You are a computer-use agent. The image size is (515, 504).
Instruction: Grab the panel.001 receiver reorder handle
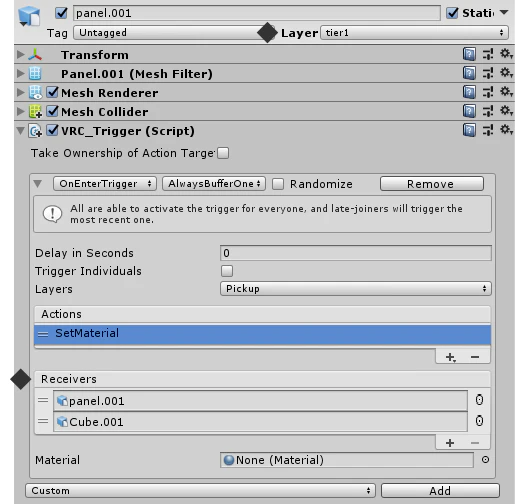tap(43, 400)
